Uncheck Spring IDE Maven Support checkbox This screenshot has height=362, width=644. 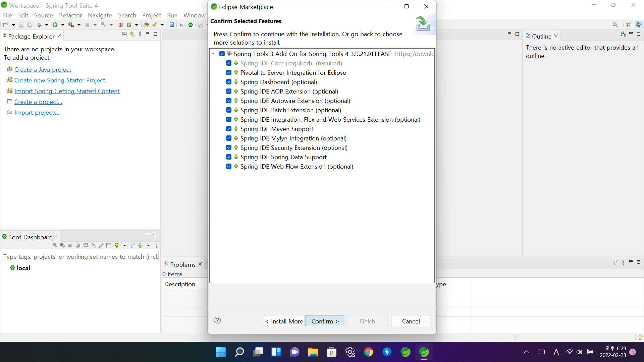click(229, 129)
